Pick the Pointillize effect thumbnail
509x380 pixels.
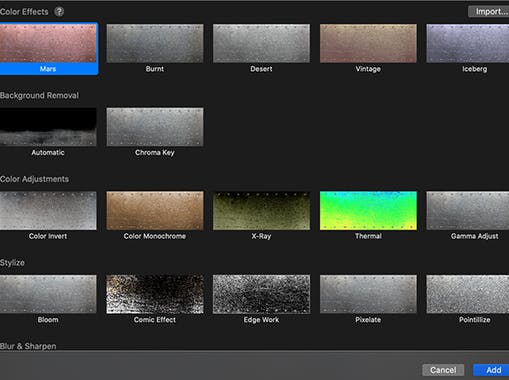[x=468, y=294]
